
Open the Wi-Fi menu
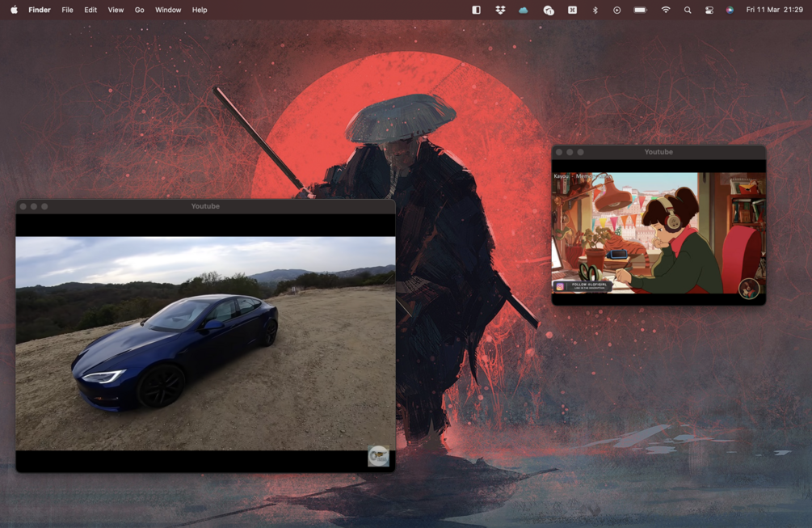[666, 10]
